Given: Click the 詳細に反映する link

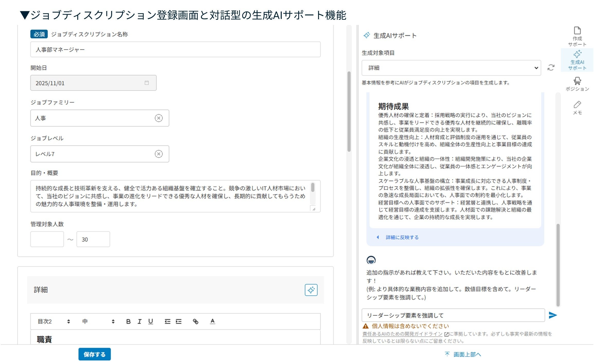Looking at the screenshot, I should pos(402,237).
